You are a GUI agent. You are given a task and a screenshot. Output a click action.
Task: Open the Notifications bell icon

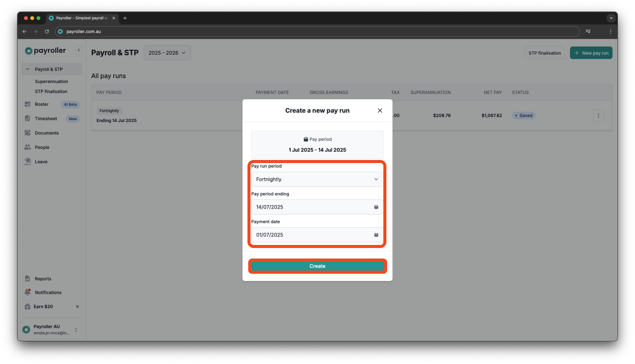tap(28, 292)
